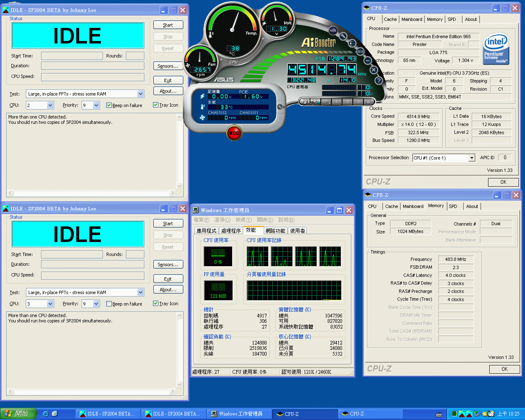Click Start in the top SP2004 window
The width and height of the screenshot is (525, 420).
click(168, 25)
